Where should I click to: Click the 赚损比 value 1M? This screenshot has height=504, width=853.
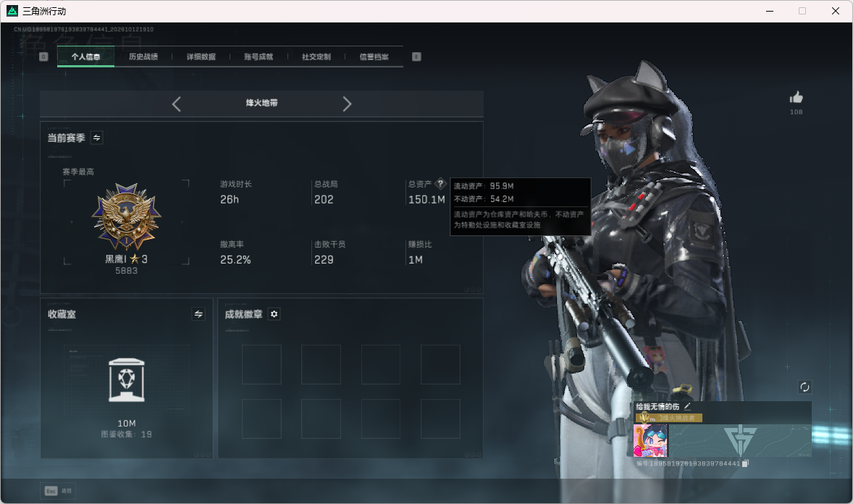(416, 260)
